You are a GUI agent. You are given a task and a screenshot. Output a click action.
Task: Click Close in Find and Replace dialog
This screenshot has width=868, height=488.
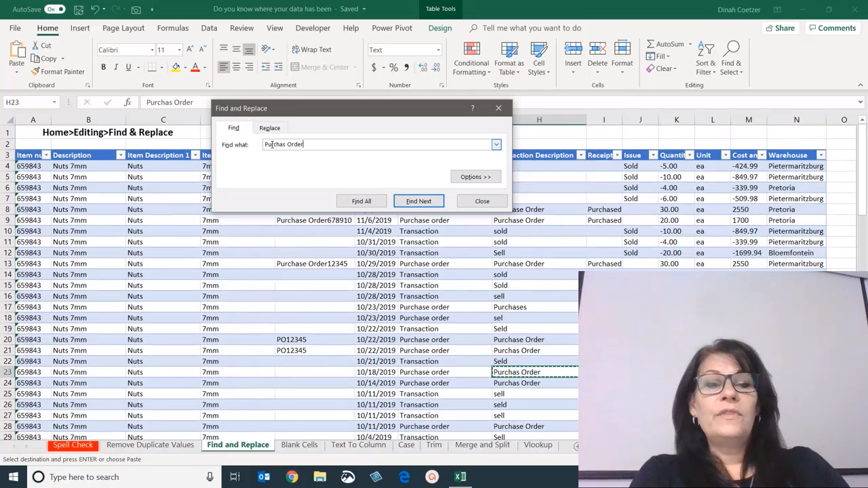(482, 201)
